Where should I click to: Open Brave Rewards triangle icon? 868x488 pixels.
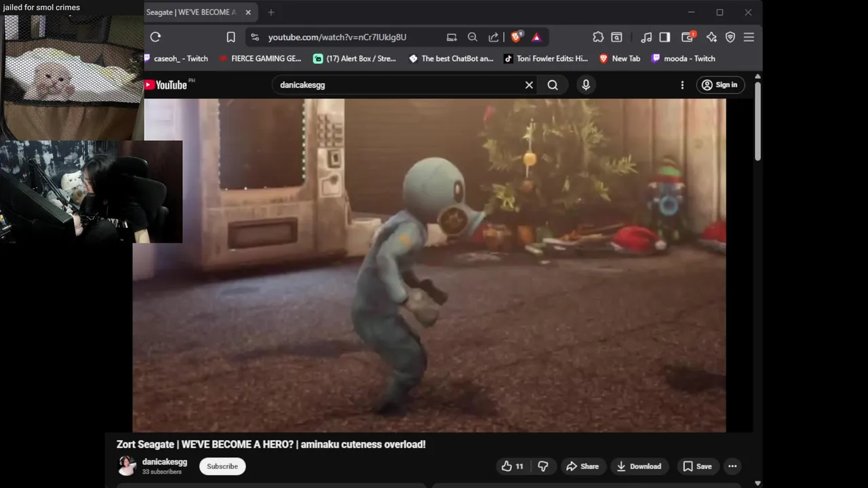coord(536,37)
